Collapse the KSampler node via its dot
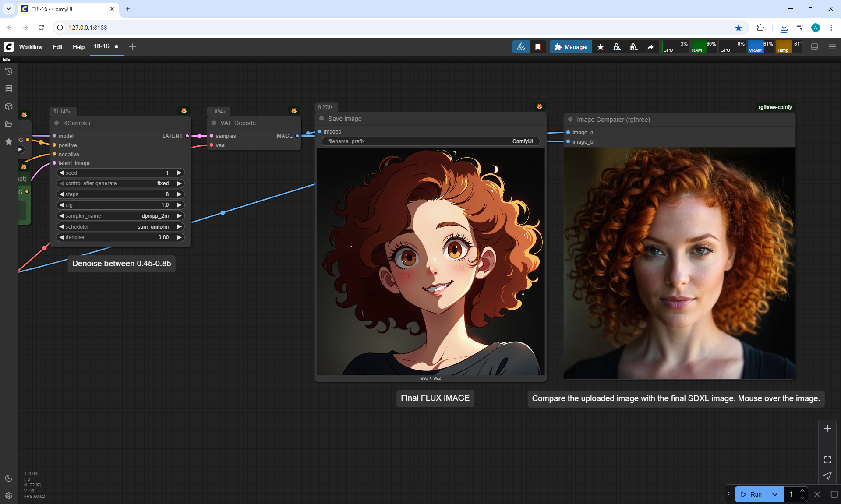This screenshot has height=504, width=841. 57,123
